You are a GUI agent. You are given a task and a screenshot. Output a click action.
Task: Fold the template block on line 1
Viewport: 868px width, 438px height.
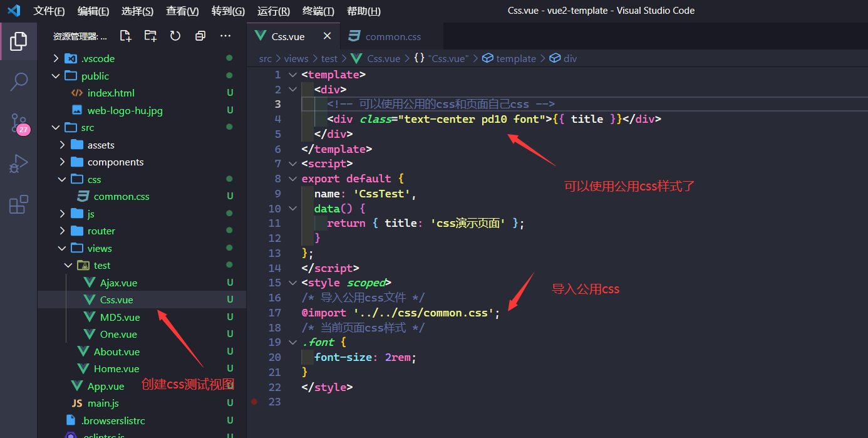pyautogui.click(x=292, y=75)
